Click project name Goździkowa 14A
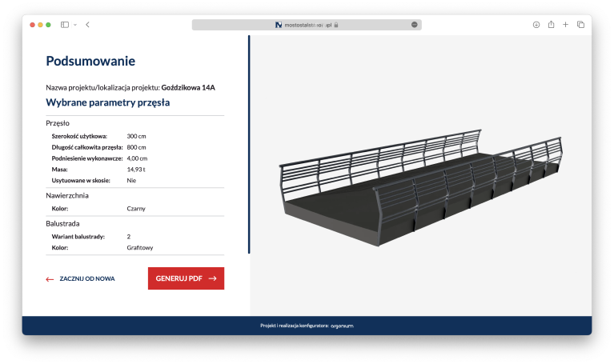614x364 pixels. (x=188, y=88)
